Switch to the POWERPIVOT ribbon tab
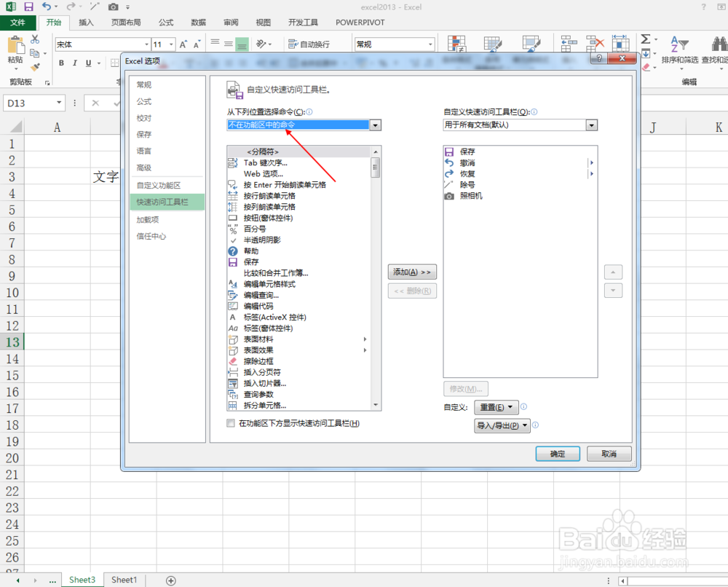 360,23
